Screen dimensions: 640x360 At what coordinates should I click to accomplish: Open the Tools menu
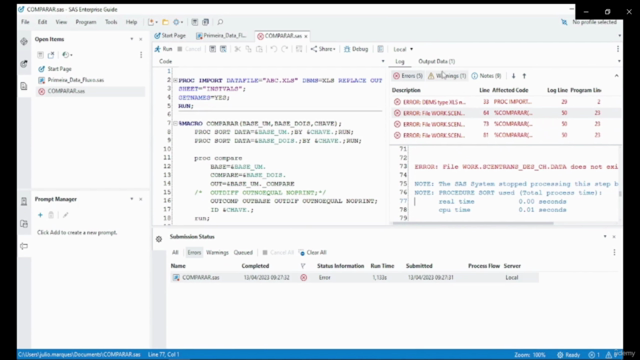[x=111, y=22]
